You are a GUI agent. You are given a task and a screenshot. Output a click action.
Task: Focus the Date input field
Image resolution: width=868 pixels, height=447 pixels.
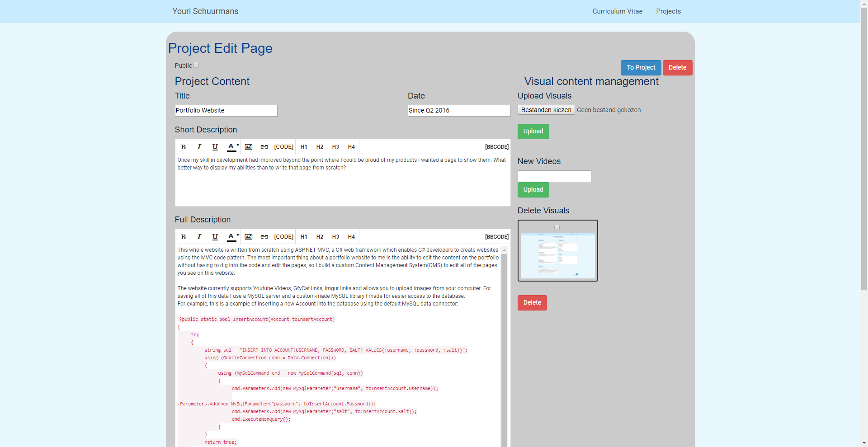459,111
